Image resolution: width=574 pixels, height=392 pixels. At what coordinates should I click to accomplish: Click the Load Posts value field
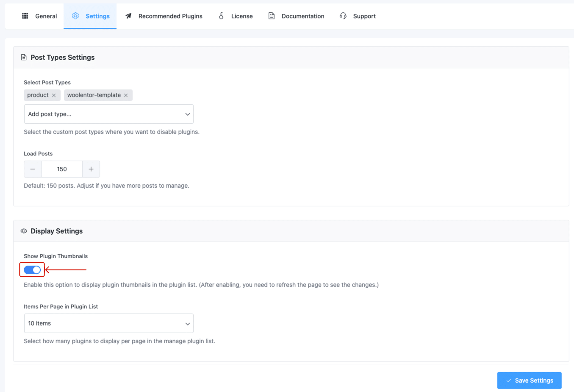click(x=61, y=169)
